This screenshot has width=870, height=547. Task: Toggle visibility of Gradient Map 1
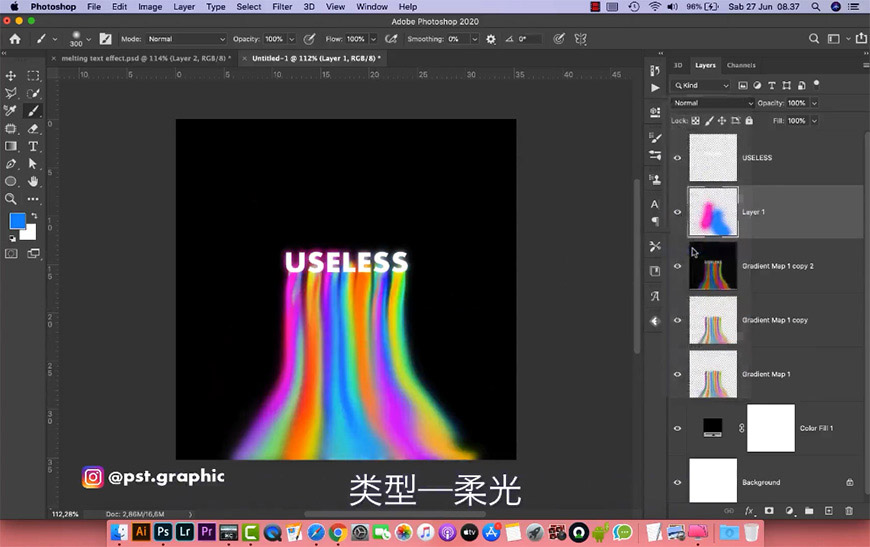click(677, 374)
